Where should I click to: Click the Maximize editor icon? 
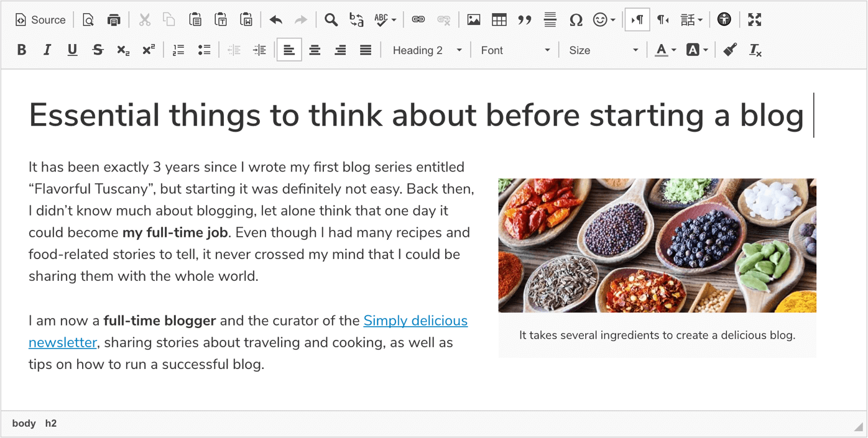(754, 19)
